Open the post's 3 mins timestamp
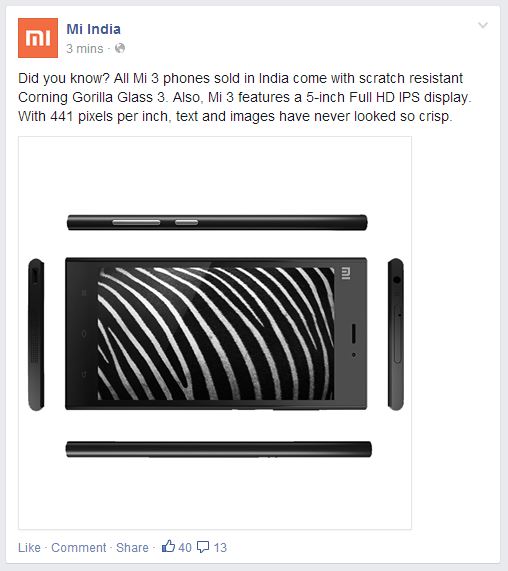 (x=85, y=48)
